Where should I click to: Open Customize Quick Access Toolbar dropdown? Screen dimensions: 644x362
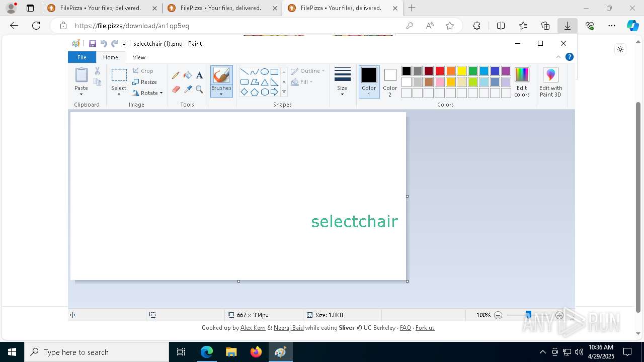pos(124,44)
